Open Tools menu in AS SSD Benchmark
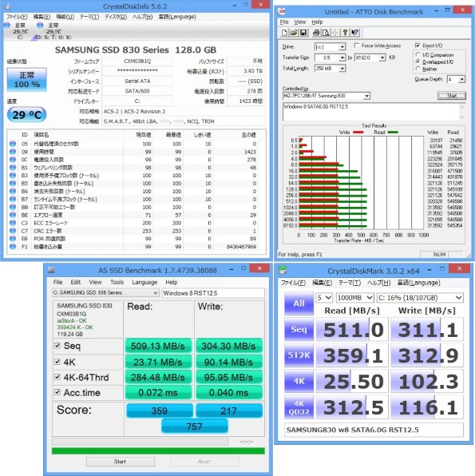Viewport: 475px width, 476px height. pos(117,282)
